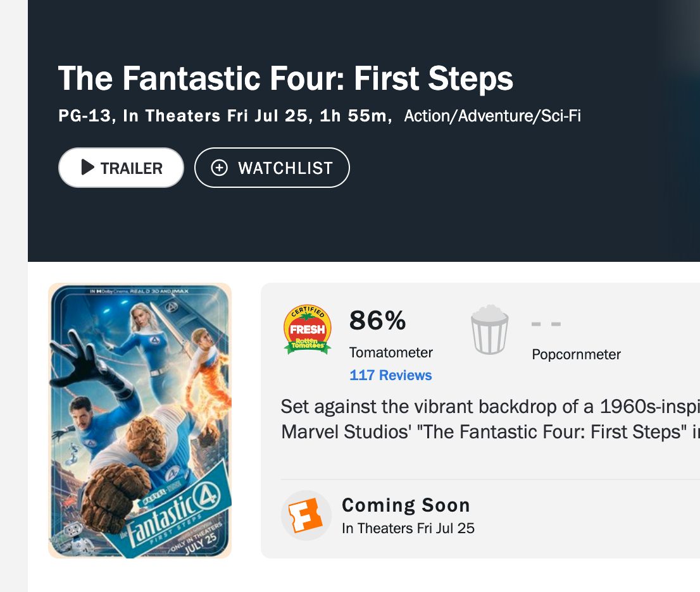Open the Fantastic Four movie poster
Image resolution: width=700 pixels, height=592 pixels.
click(140, 421)
